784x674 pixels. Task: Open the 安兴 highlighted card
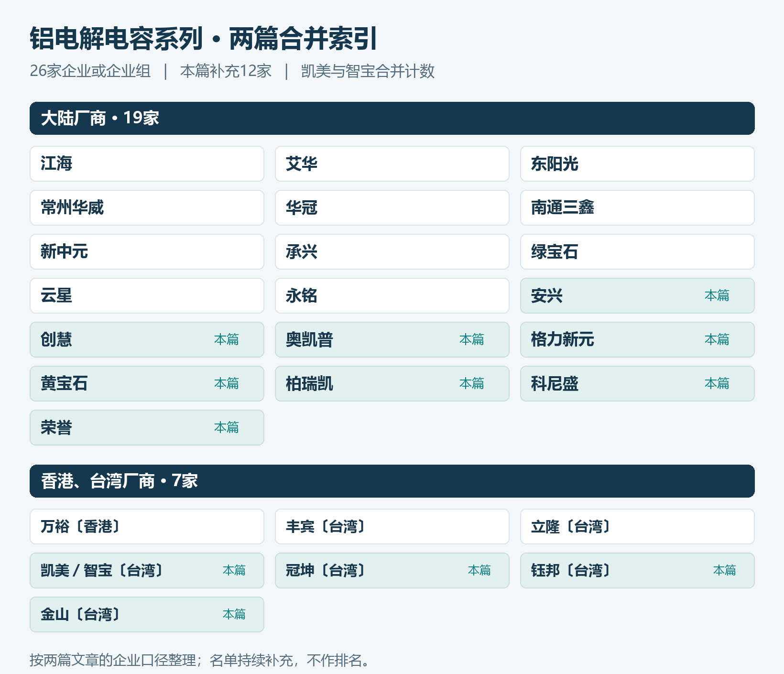(637, 295)
